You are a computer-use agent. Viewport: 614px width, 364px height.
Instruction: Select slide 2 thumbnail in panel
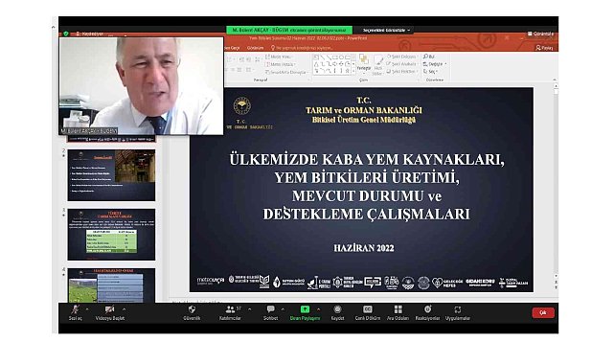tap(111, 175)
